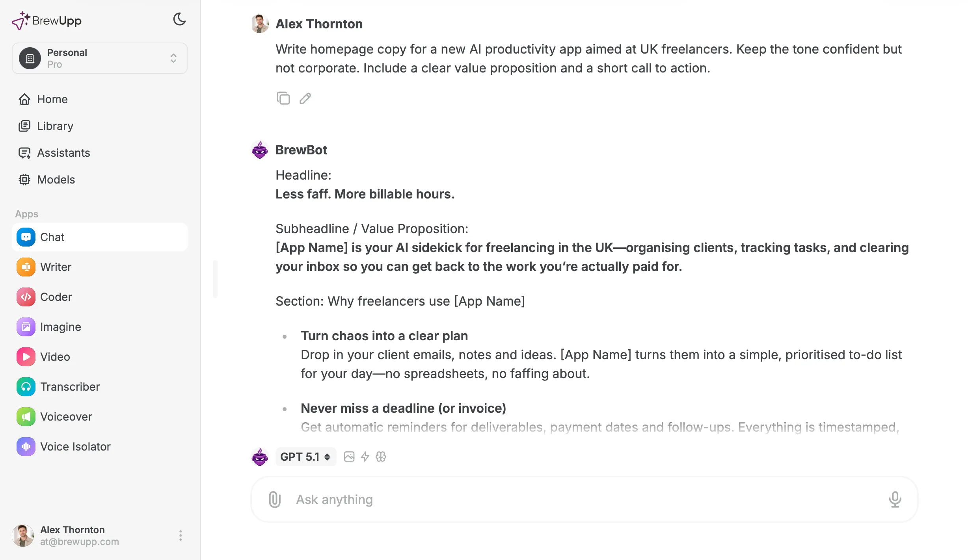Select the brain reasoning mode icon
The width and height of the screenshot is (968, 560).
click(381, 456)
